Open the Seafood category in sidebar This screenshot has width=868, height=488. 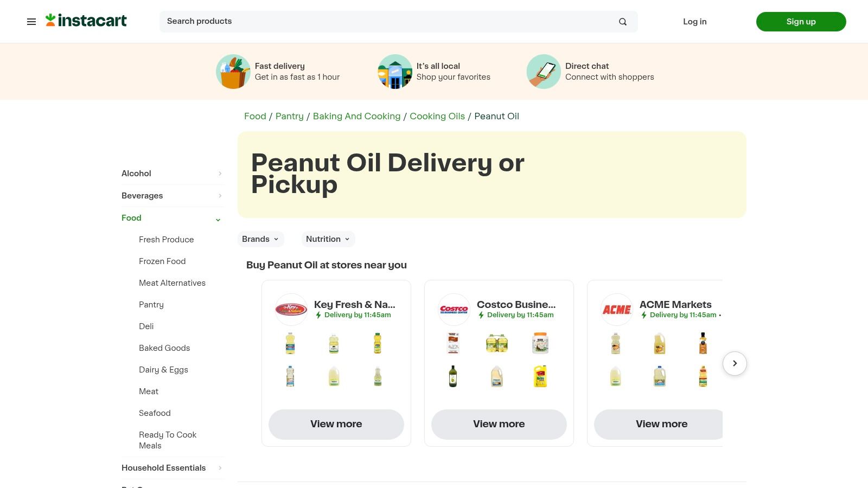point(155,413)
